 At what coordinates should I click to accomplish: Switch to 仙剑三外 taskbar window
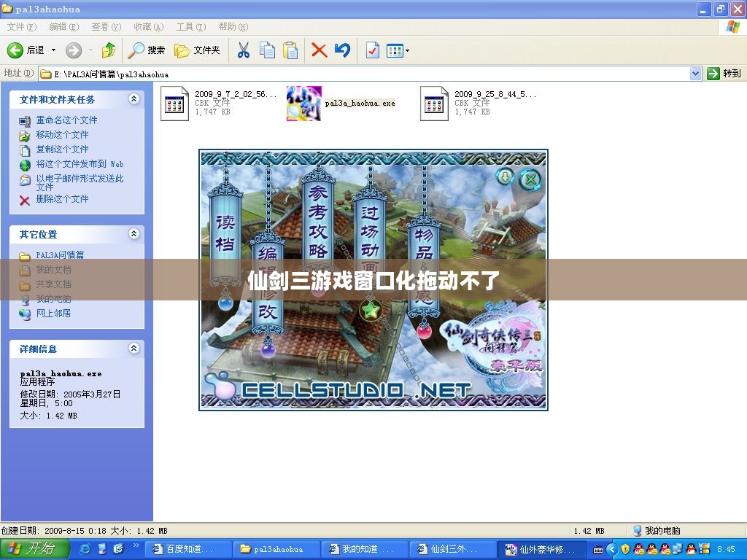(x=454, y=549)
